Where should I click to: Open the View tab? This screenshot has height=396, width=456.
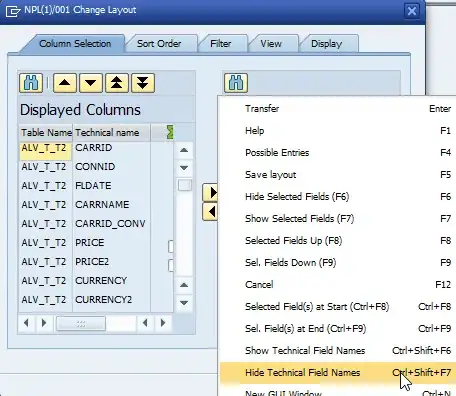pyautogui.click(x=271, y=44)
